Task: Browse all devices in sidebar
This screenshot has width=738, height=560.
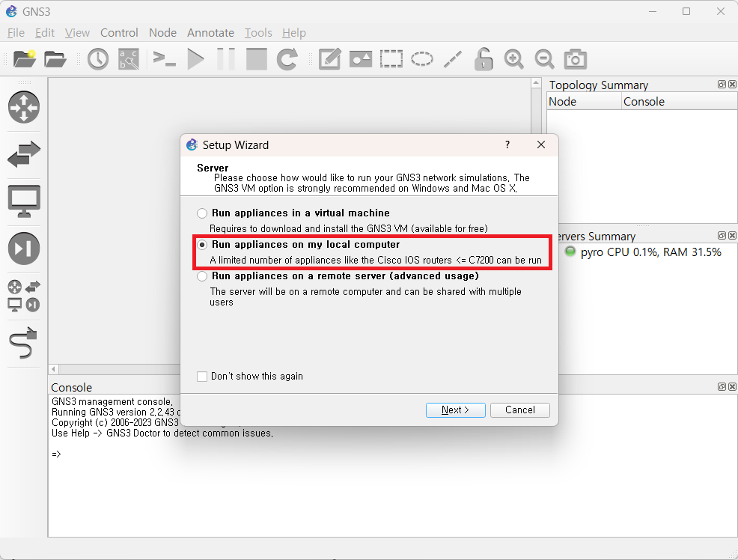Action: tap(24, 296)
